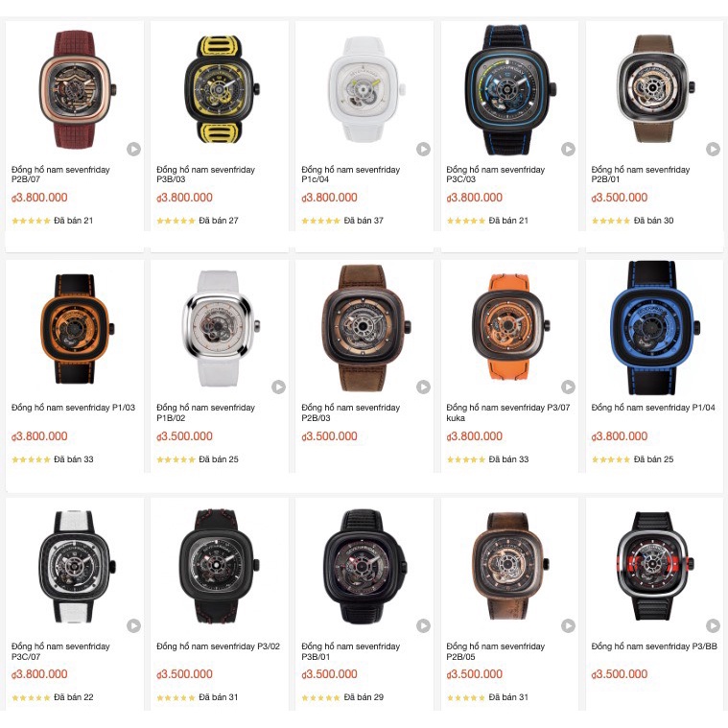This screenshot has width=728, height=728.
Task: Open the yellow P3B/03 watch image
Action: click(x=220, y=89)
